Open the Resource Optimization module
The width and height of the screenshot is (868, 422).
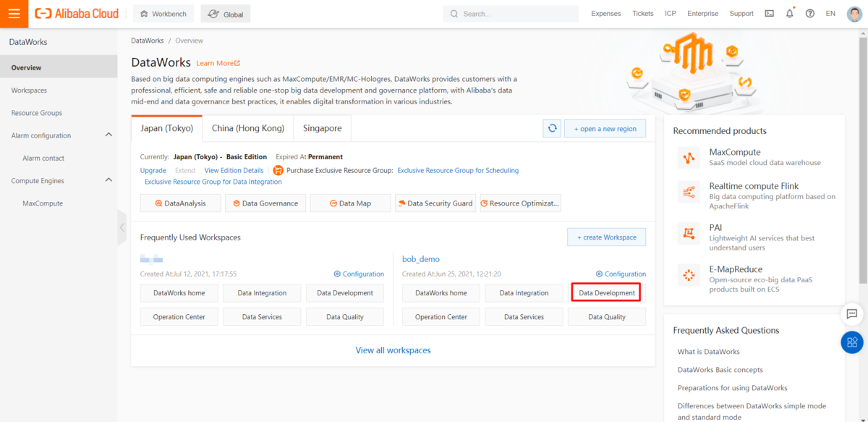click(519, 203)
